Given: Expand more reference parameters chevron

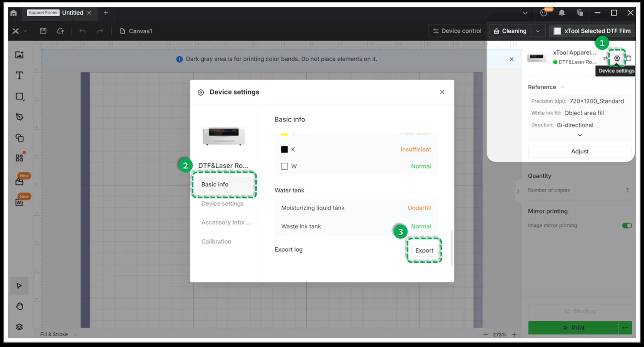Looking at the screenshot, I should pos(580,135).
